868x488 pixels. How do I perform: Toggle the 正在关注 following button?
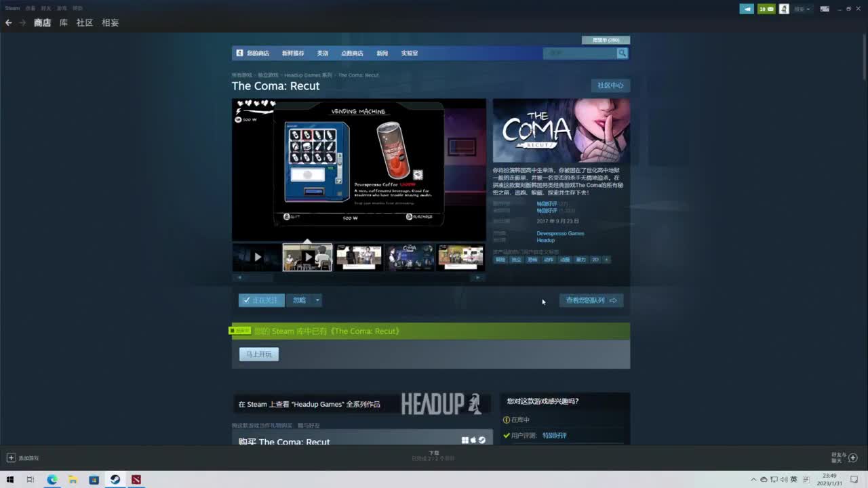point(261,300)
